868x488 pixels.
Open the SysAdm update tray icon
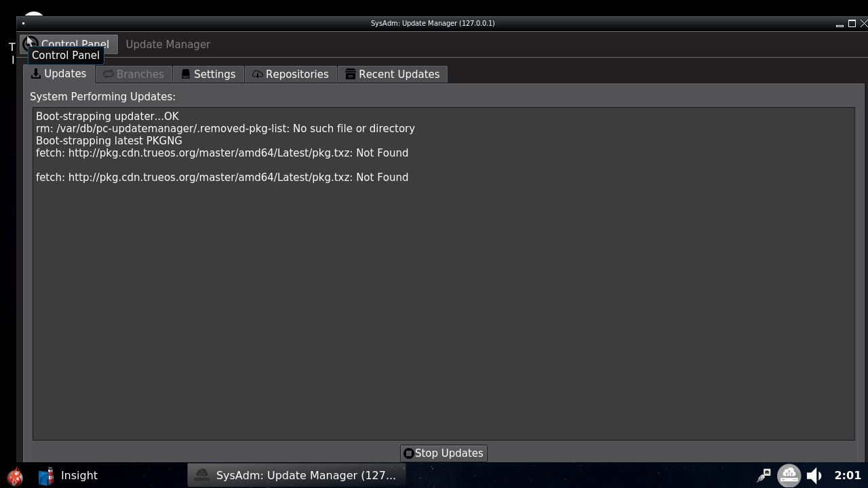[x=789, y=476]
